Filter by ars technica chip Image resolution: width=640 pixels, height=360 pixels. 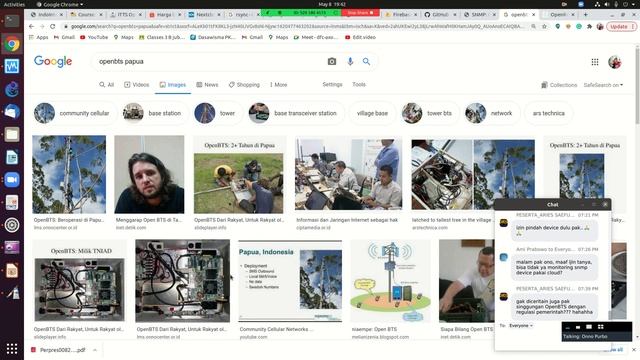point(549,113)
